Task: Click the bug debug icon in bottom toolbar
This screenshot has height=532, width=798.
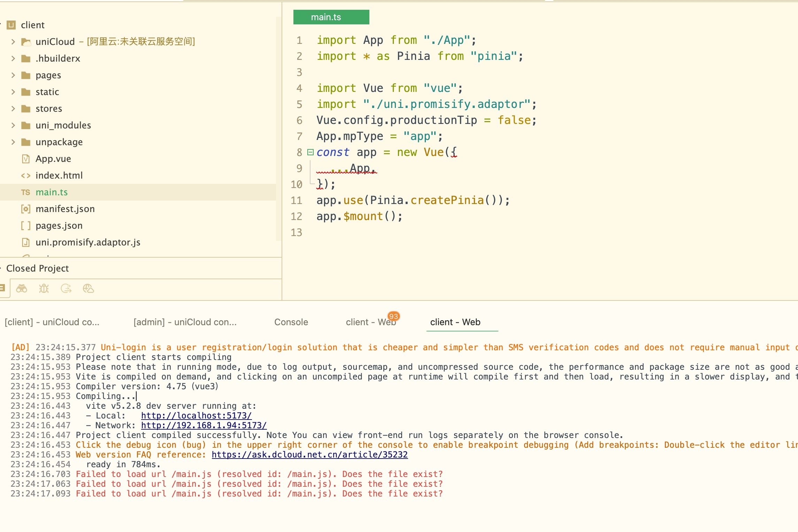Action: [44, 288]
